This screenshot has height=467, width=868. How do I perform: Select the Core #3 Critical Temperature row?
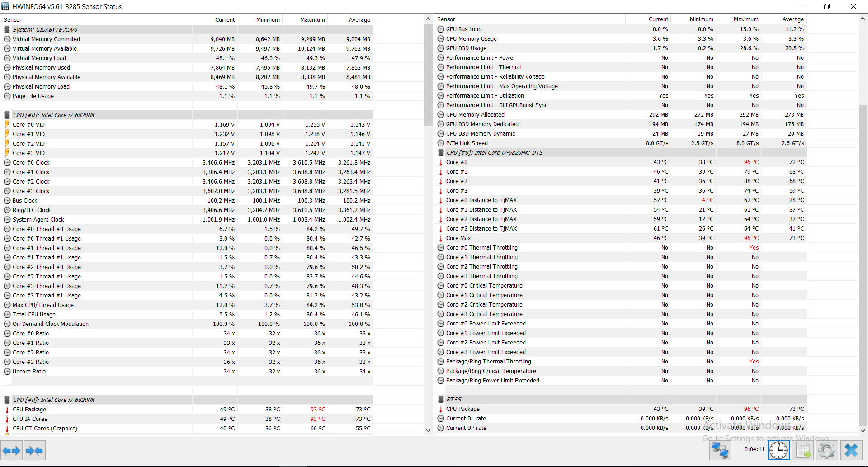click(x=621, y=314)
